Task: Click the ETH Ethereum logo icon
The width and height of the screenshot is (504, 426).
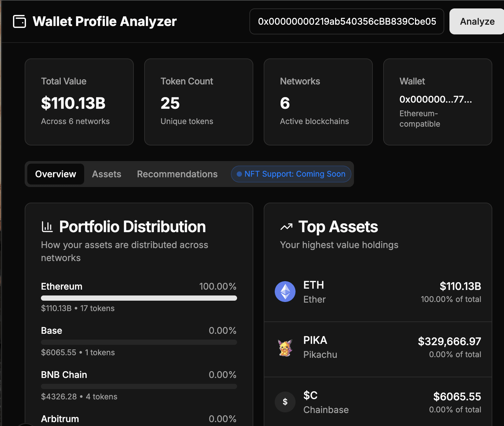Action: (285, 292)
